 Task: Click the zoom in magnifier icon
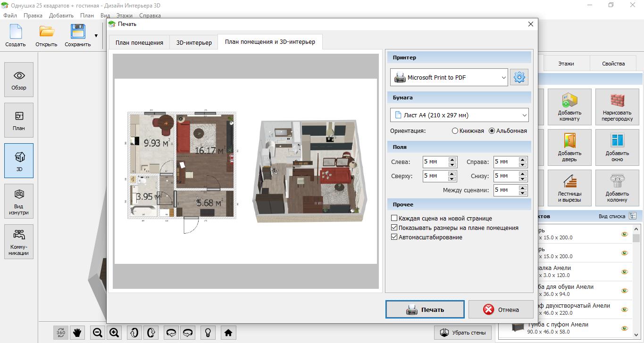(114, 333)
